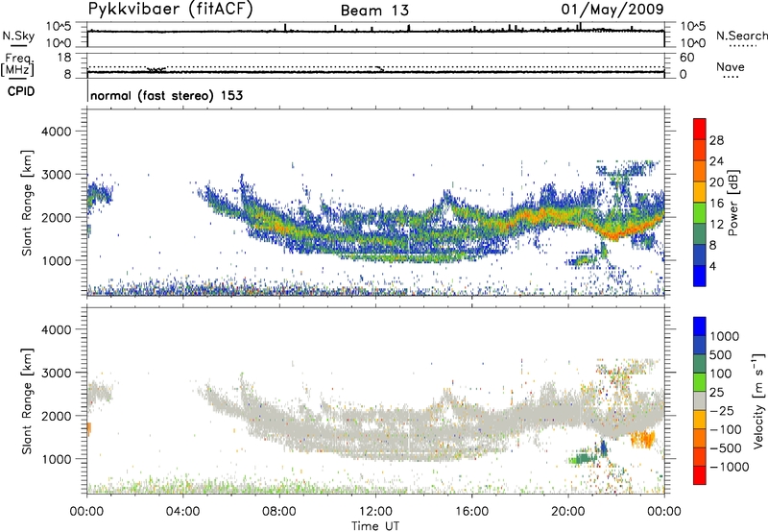
Task: Click the green velocity patch near 1000 km
Action: (583, 458)
